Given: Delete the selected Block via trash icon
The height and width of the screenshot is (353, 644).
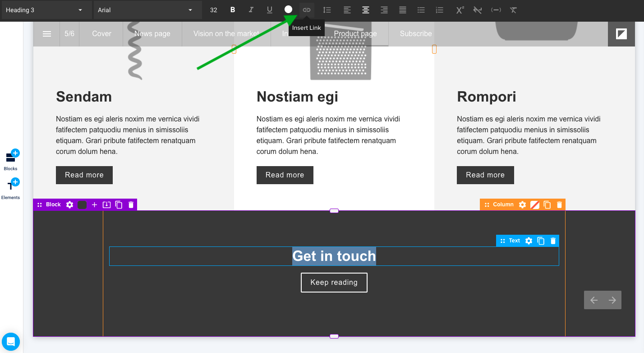Looking at the screenshot, I should point(131,204).
